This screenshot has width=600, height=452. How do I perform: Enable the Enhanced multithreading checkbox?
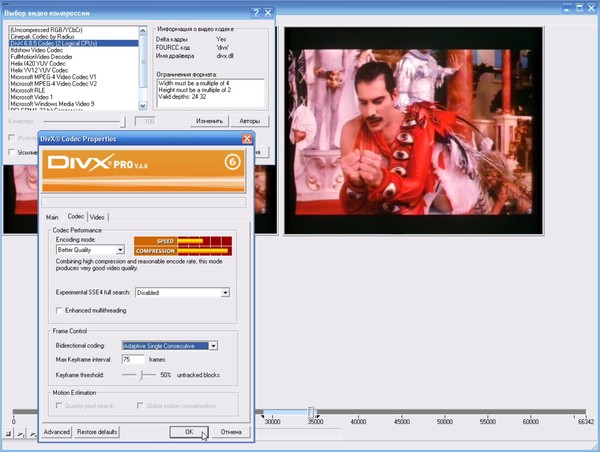click(59, 310)
